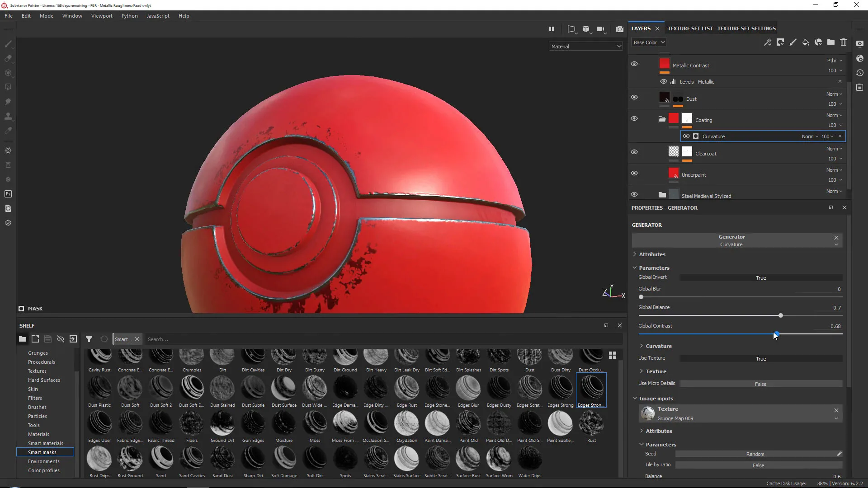Screen dimensions: 868x488
Task: Pause rendering with the pause icon
Action: (x=552, y=29)
